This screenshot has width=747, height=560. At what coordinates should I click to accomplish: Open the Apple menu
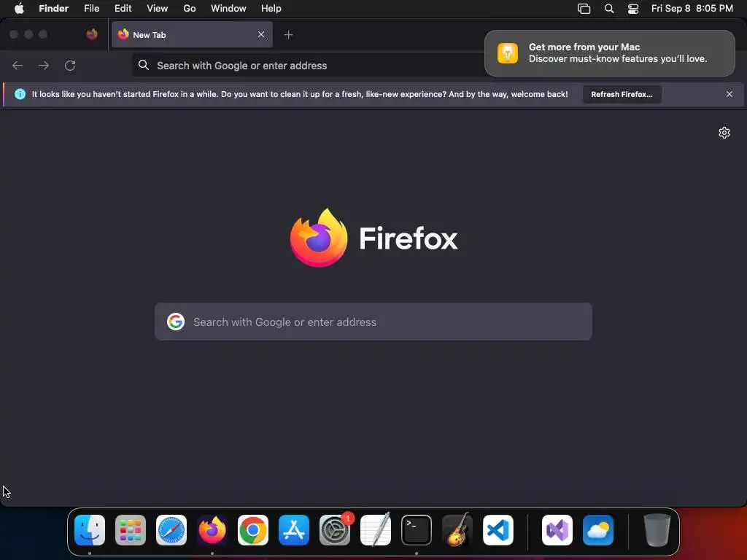coord(19,8)
